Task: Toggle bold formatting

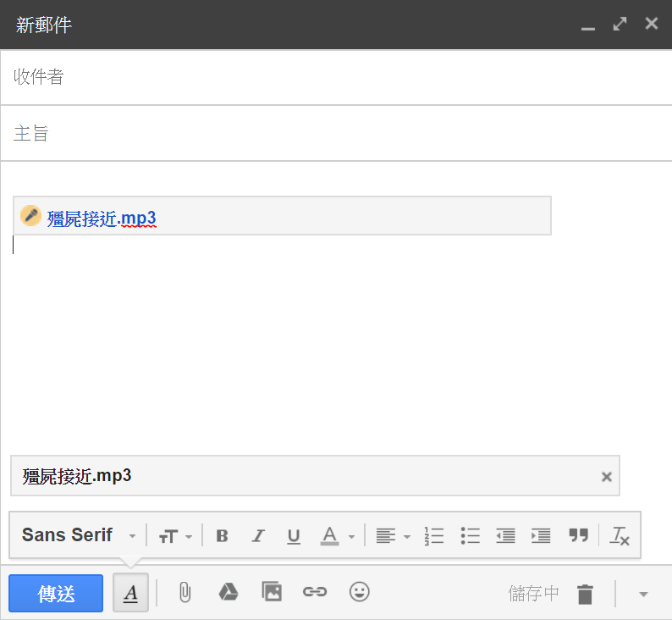Action: click(x=222, y=535)
